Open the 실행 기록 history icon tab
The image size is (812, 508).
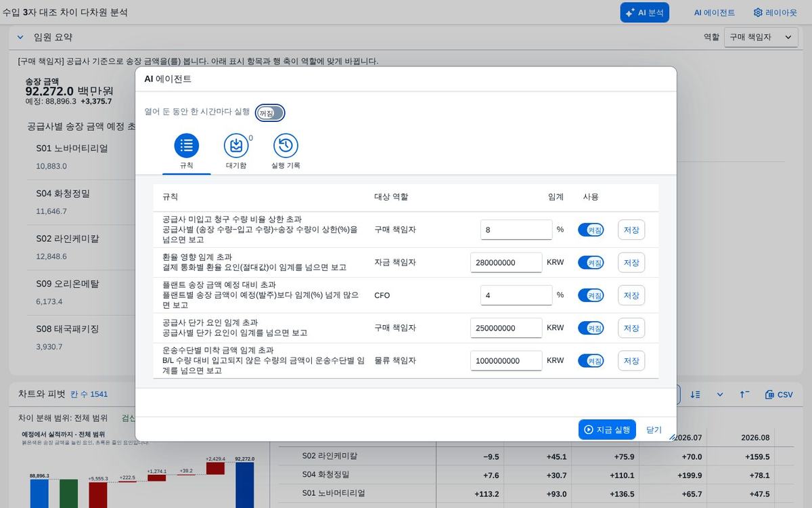coord(286,151)
